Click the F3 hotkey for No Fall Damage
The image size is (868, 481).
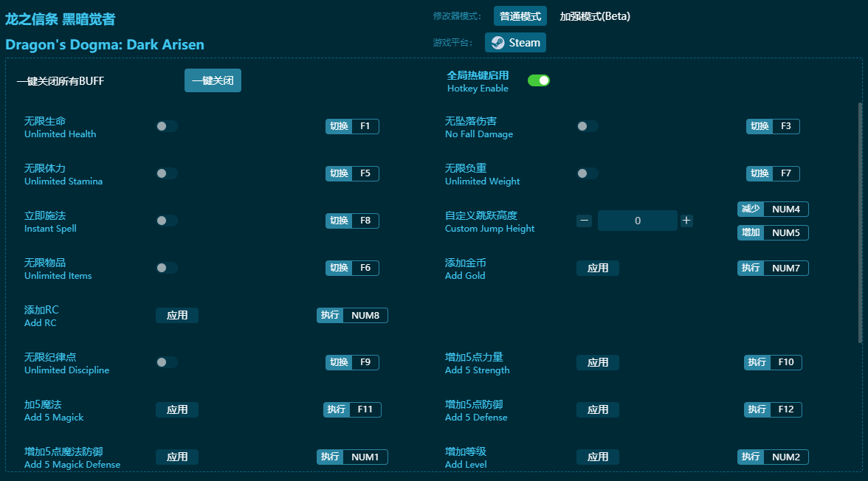773,126
